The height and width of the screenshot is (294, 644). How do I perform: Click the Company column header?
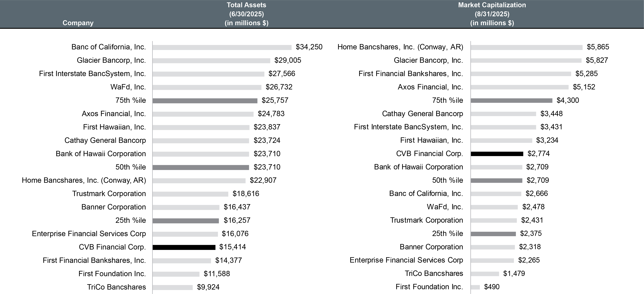pos(78,23)
